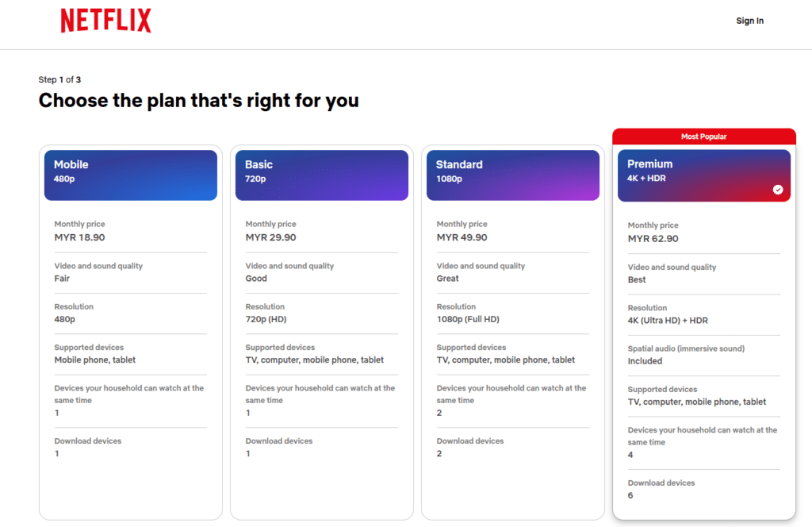Click the 'Good' quality value
Viewport: 812px width, 527px height.
[256, 279]
